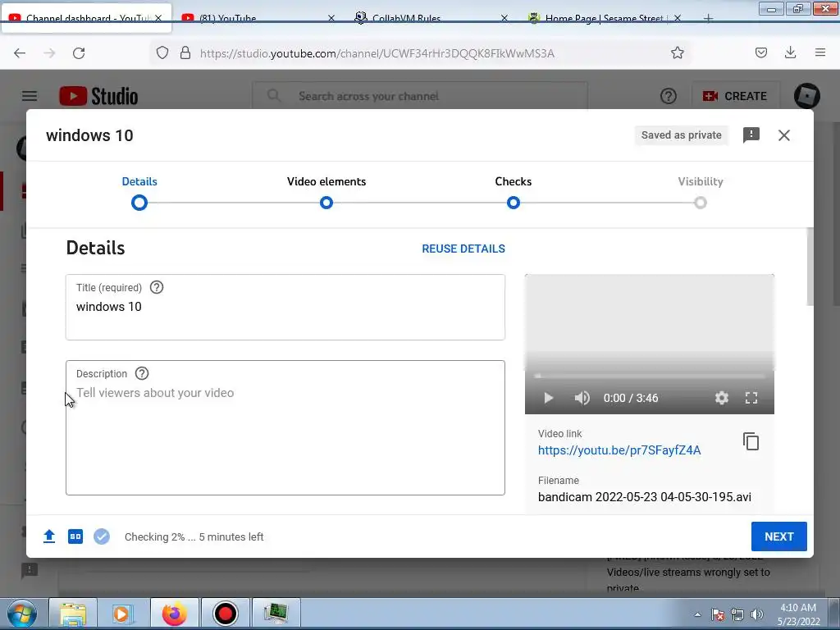Click the Title help question mark icon
The width and height of the screenshot is (840, 630).
click(157, 288)
